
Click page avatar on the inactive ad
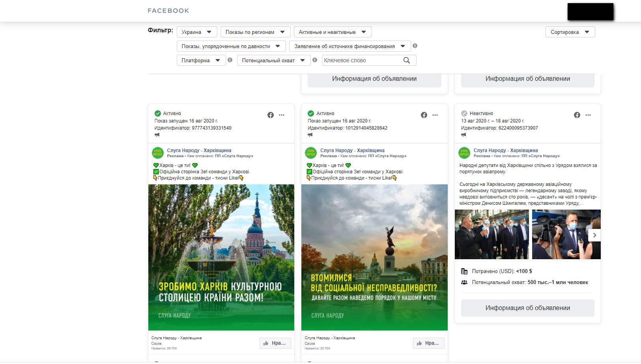click(464, 153)
